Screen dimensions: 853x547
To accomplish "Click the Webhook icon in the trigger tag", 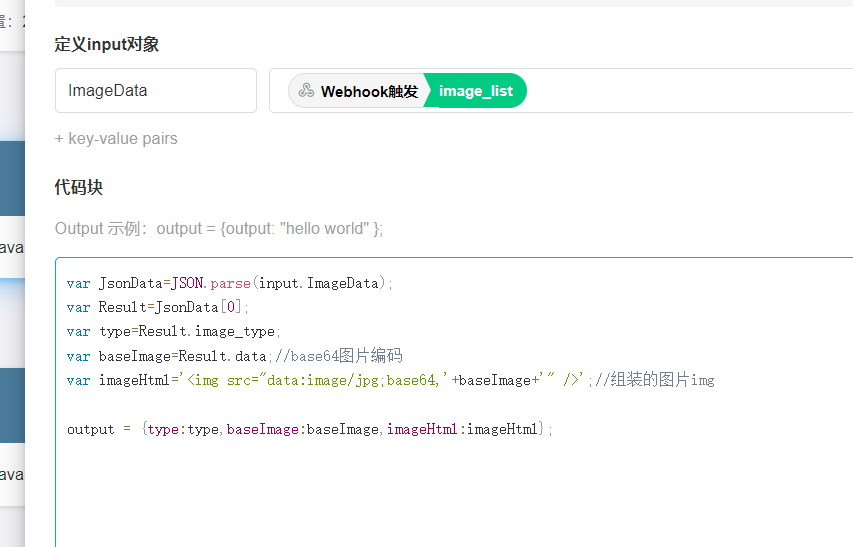I will point(306,91).
